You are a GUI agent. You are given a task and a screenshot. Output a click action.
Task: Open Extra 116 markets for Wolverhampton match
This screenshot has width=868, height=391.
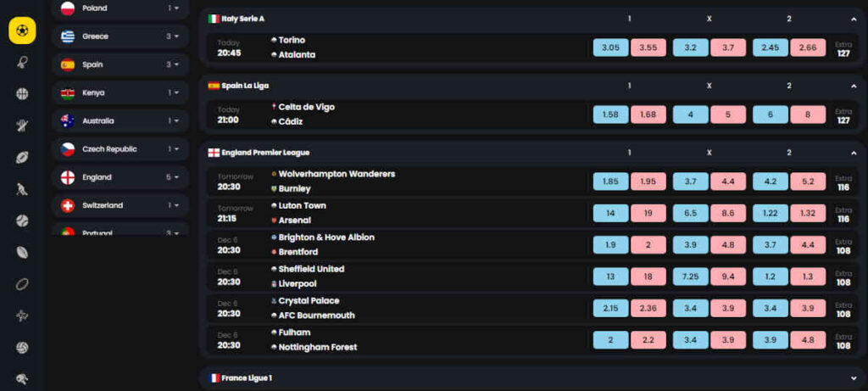[843, 182]
